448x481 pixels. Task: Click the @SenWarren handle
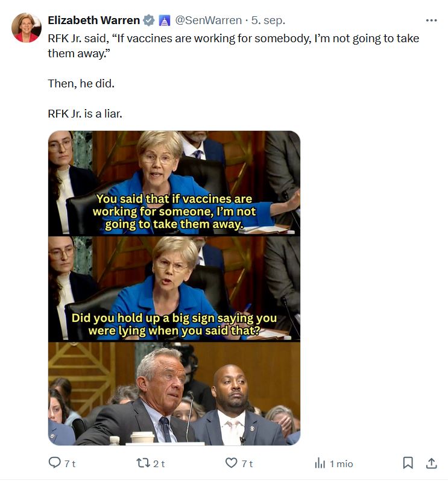(209, 20)
